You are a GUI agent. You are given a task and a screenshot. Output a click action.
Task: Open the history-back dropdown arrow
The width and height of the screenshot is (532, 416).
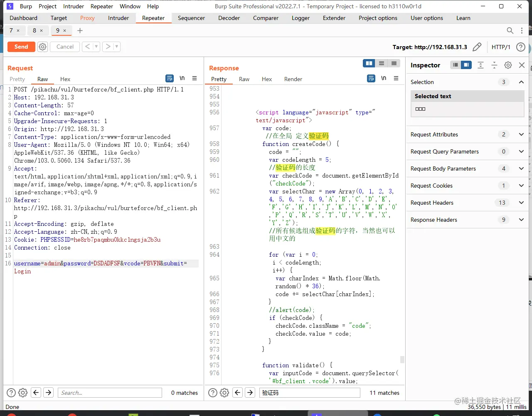(96, 47)
